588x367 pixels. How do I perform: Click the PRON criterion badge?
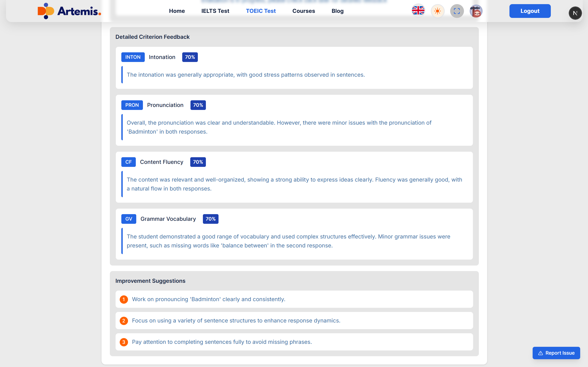pos(132,105)
